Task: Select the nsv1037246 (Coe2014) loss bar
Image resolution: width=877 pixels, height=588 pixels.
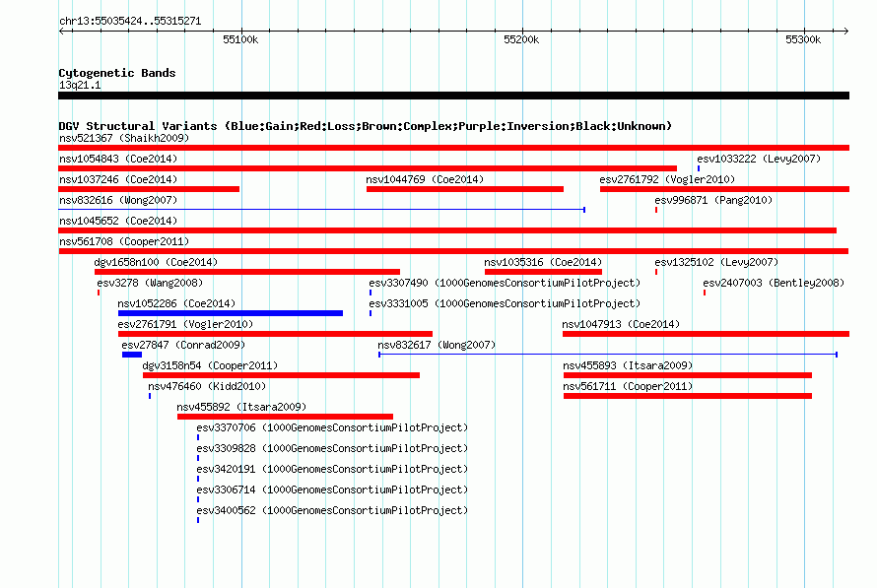Action: pyautogui.click(x=149, y=189)
